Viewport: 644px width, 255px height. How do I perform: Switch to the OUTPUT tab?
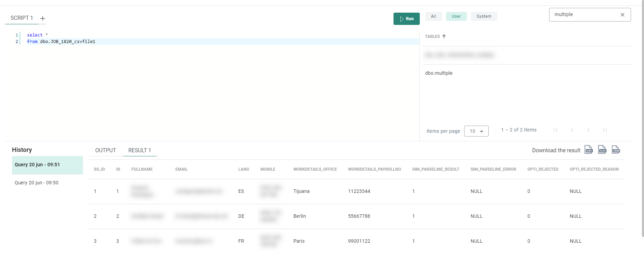(105, 151)
